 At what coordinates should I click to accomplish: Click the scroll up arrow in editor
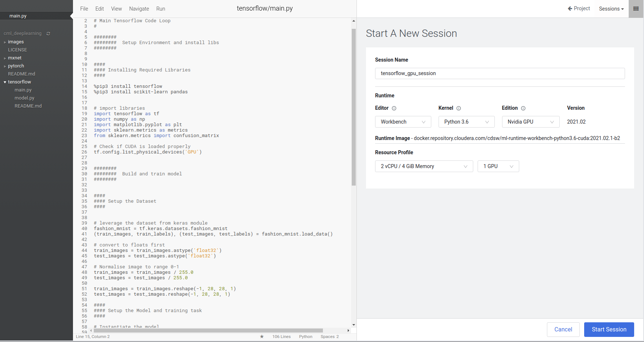click(354, 21)
